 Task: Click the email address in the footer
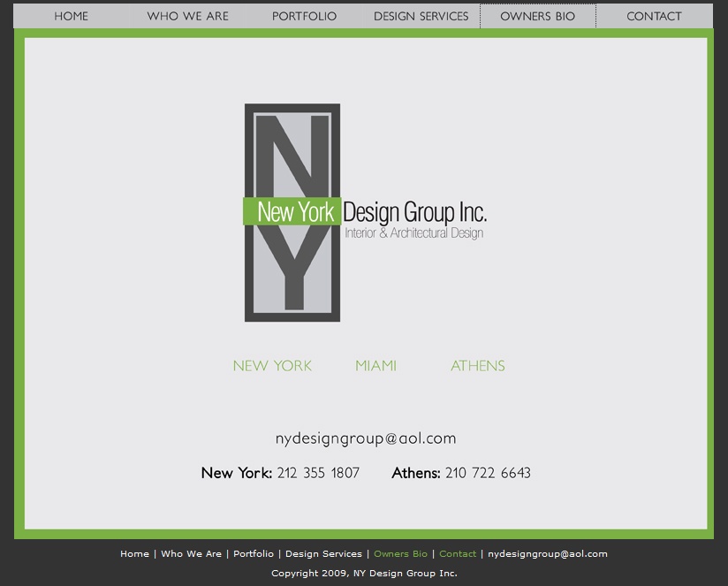[x=548, y=554]
